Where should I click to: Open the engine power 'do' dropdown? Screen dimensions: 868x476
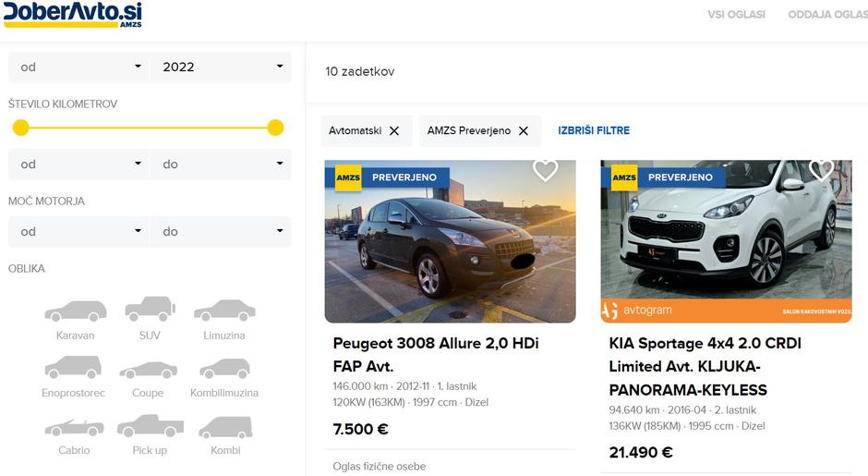221,232
